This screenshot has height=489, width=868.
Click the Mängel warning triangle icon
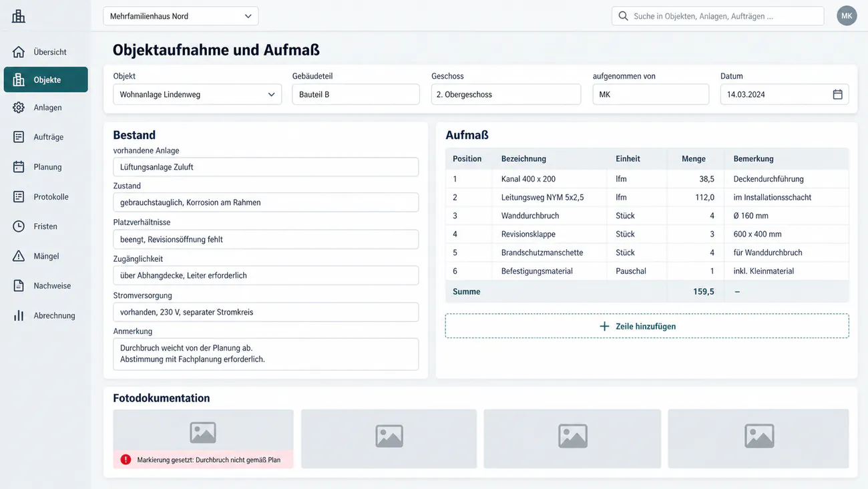[19, 256]
